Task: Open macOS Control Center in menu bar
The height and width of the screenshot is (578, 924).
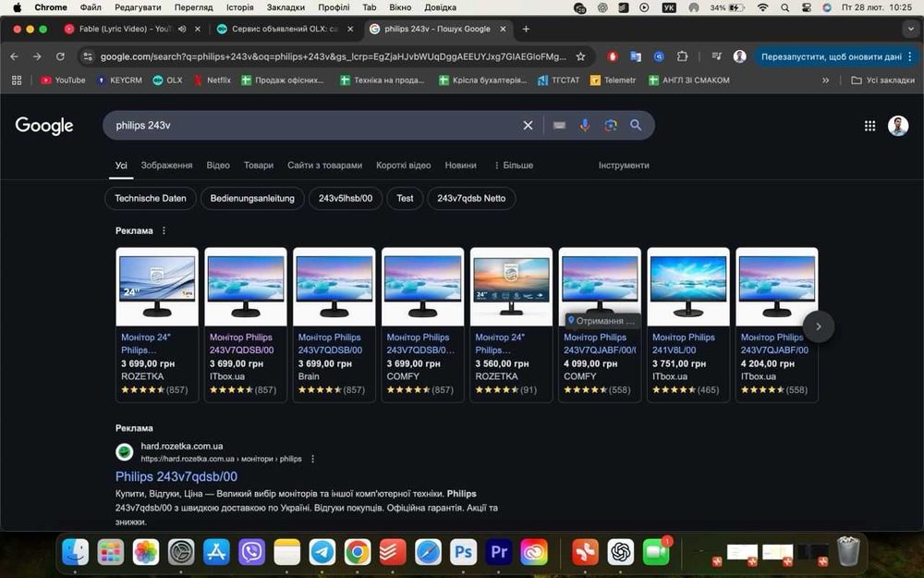Action: pos(807,7)
